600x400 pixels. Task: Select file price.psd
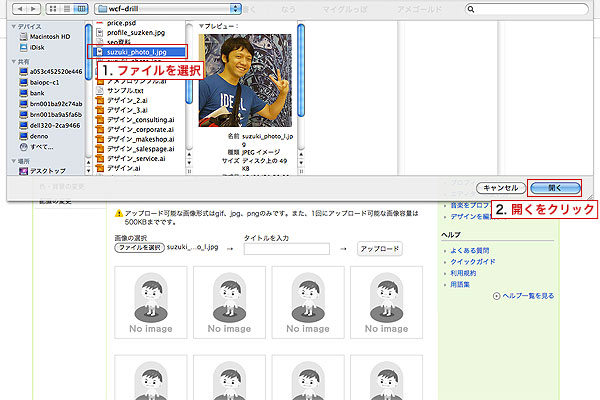(x=116, y=23)
